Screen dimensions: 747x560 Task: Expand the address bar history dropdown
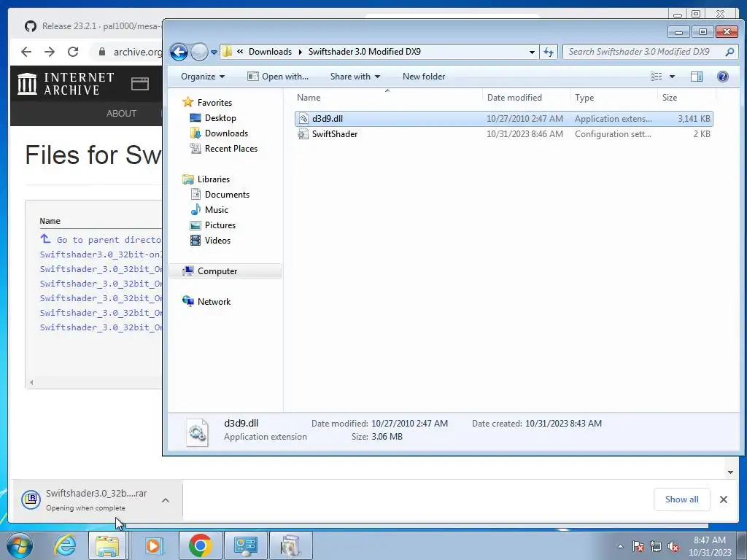tap(532, 52)
